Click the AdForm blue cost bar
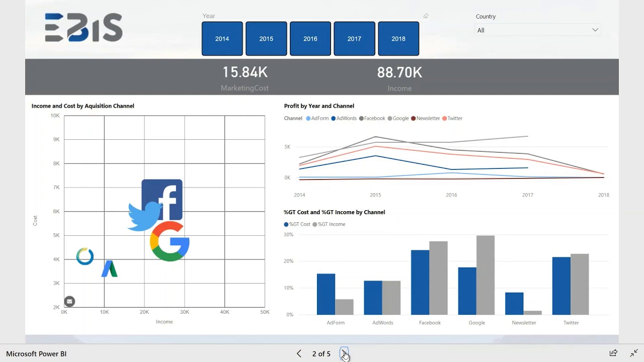This screenshot has width=644, height=362. (x=326, y=294)
